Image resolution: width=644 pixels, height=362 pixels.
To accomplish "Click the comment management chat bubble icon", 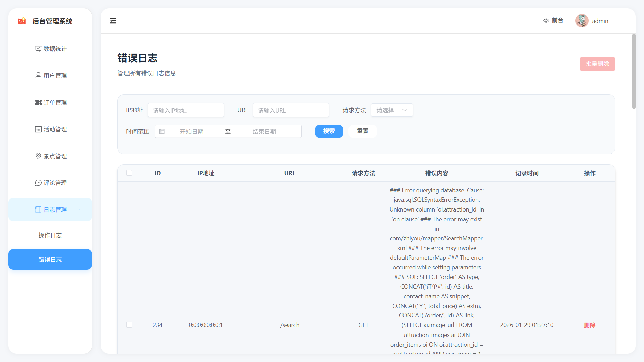I will pyautogui.click(x=38, y=183).
